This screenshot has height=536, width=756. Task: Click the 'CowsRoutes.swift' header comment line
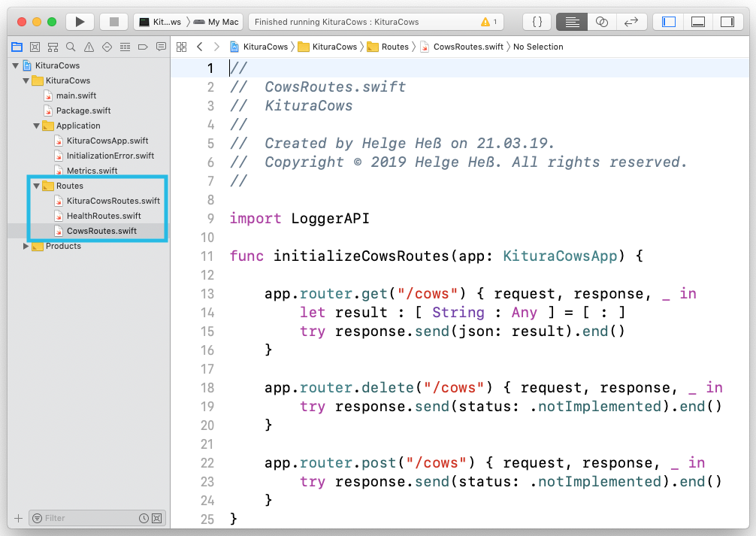point(318,87)
